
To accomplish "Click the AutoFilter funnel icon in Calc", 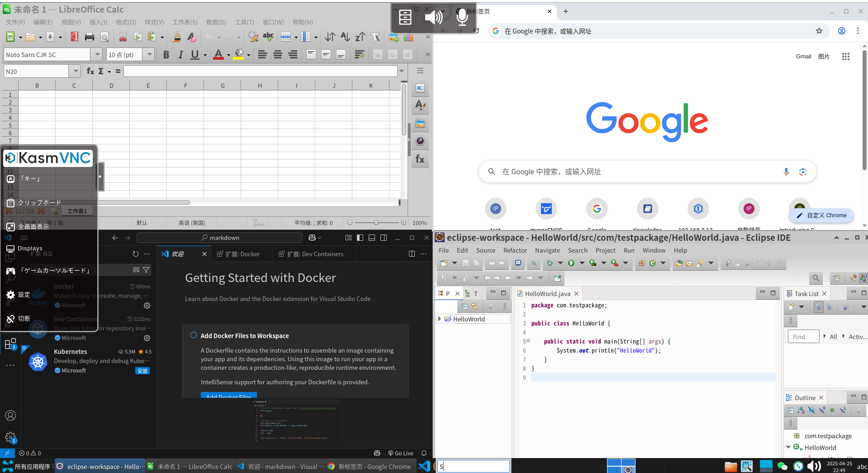I will coord(375,37).
